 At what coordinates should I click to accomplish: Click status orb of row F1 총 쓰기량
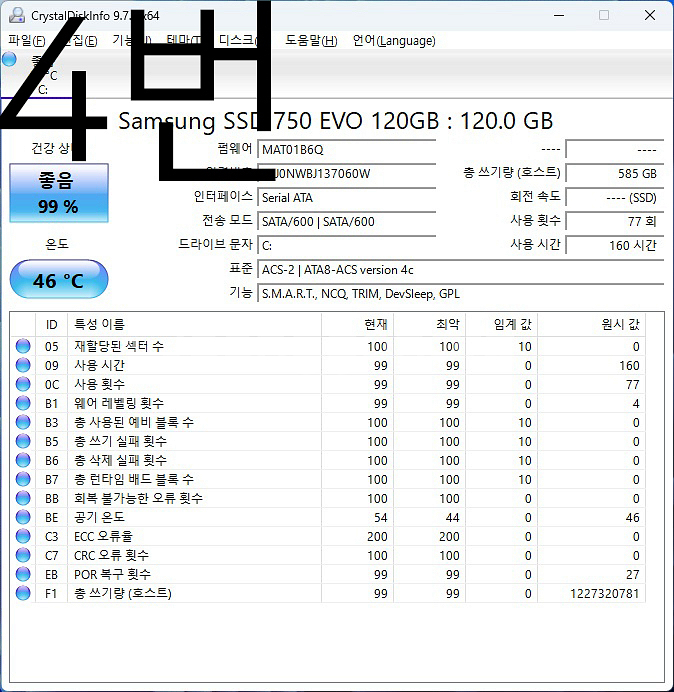[23, 593]
